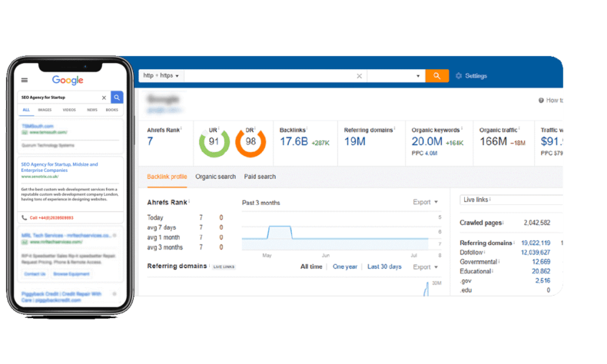
Task: Click Referring domains count 19,022,119
Action: [x=536, y=243]
